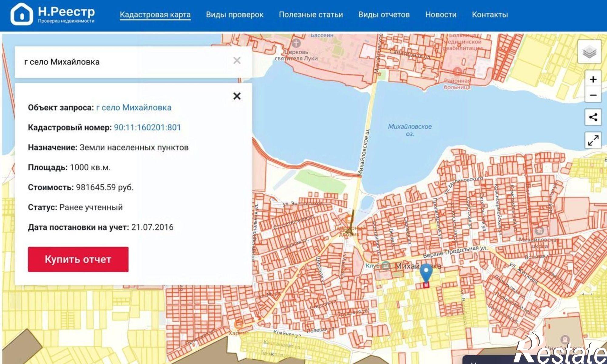Open the cadastral number 90:11:160201:801 link
Image resolution: width=607 pixels, height=364 pixels.
[147, 127]
